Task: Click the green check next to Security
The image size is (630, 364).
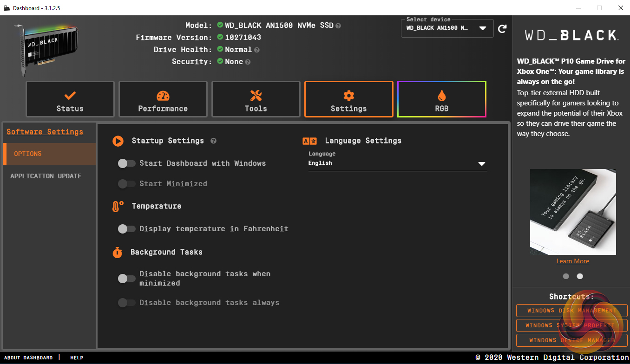Action: 220,61
